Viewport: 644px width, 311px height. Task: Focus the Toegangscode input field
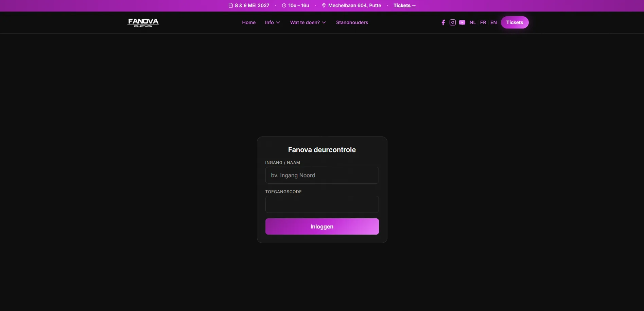point(322,204)
